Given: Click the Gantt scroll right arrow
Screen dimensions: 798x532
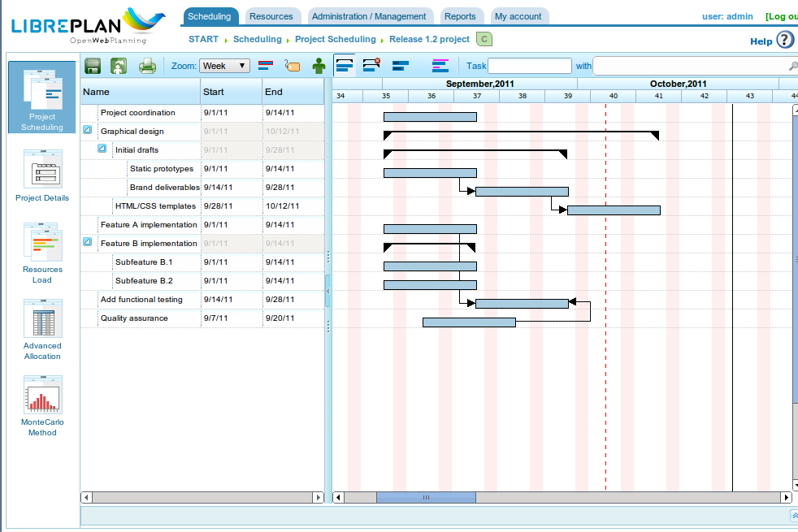Looking at the screenshot, I should [787, 497].
